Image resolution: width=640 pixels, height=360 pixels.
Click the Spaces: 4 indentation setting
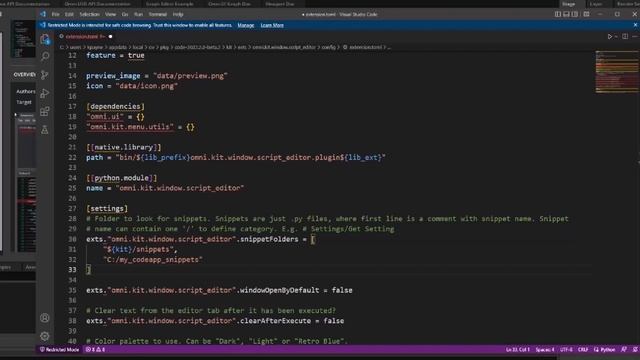(545, 349)
